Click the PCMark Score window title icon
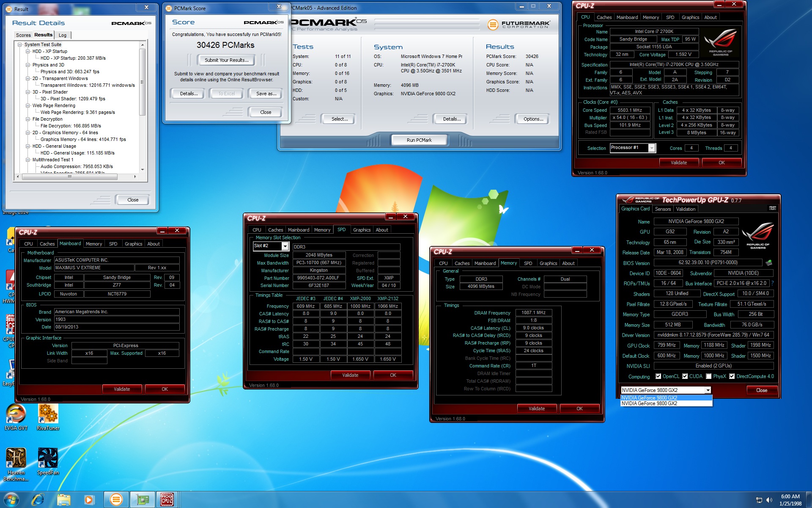Screen dimensions: 812x508 click(169, 8)
